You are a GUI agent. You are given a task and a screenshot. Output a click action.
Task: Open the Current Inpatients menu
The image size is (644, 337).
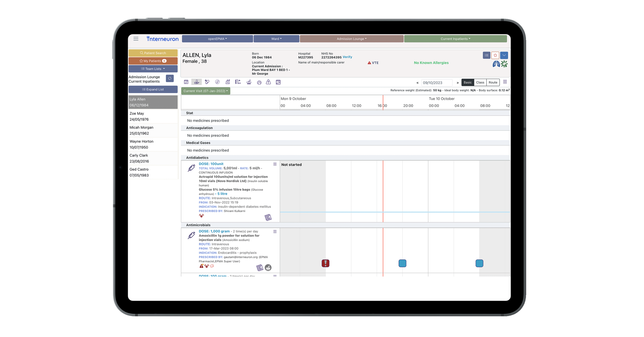pos(455,39)
